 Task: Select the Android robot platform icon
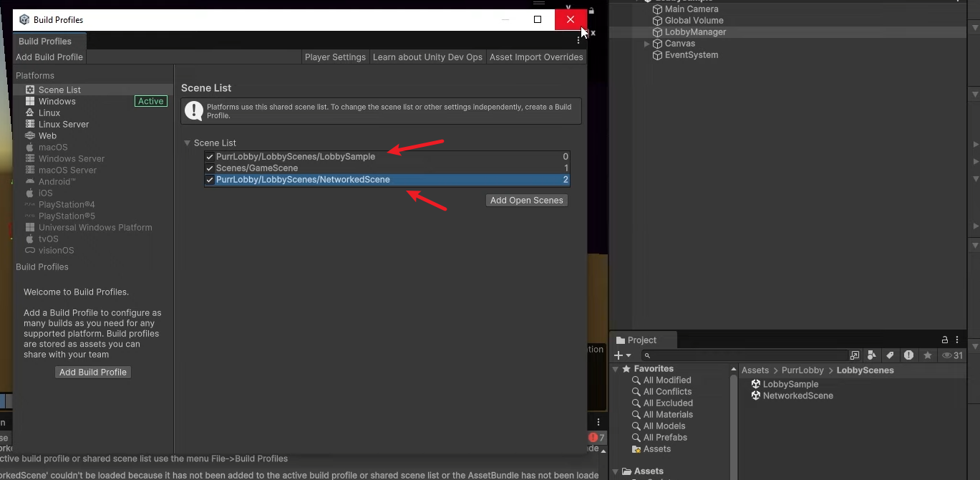click(x=30, y=181)
